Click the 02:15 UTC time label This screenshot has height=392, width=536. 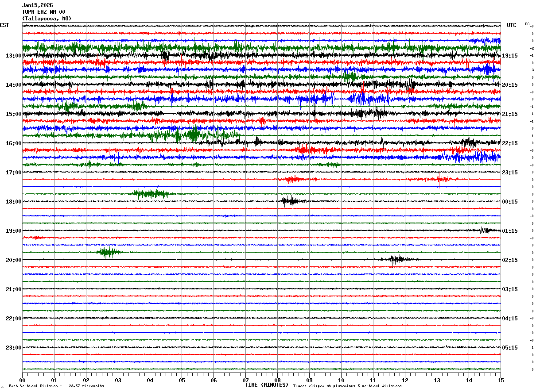510,260
